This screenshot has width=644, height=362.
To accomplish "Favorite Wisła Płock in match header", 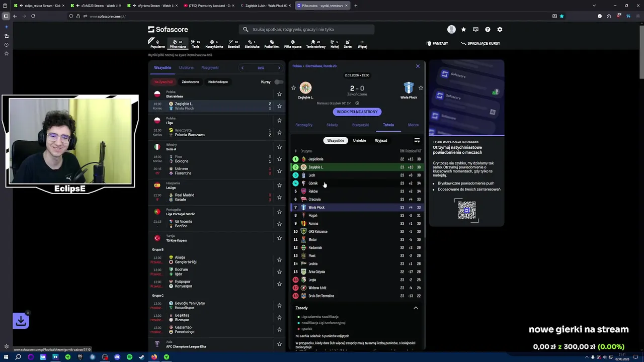I will (421, 88).
